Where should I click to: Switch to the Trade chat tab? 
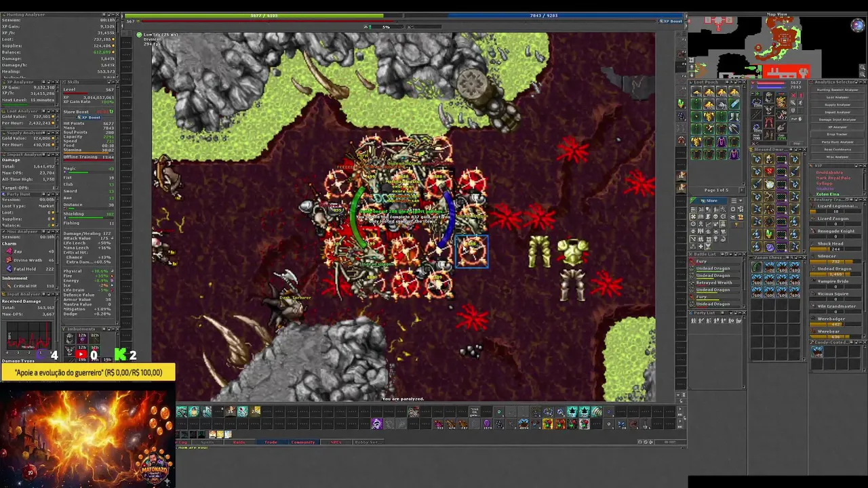point(272,442)
